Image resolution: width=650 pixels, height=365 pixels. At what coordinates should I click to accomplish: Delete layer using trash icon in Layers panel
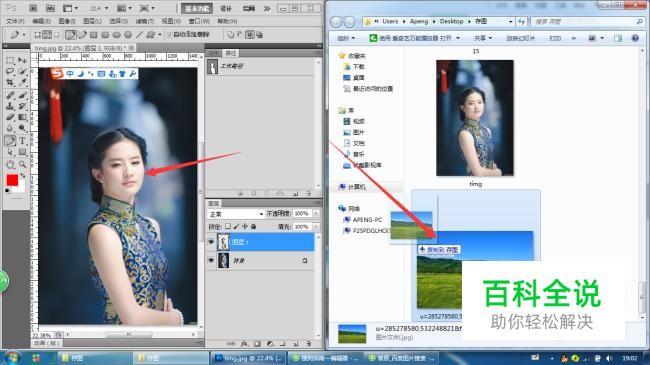coord(308,343)
